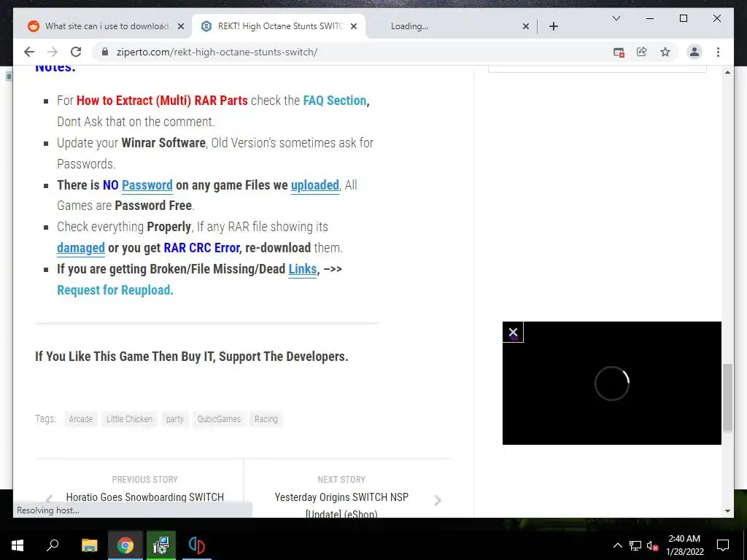Open File Explorer from taskbar
747x560 pixels.
(89, 545)
